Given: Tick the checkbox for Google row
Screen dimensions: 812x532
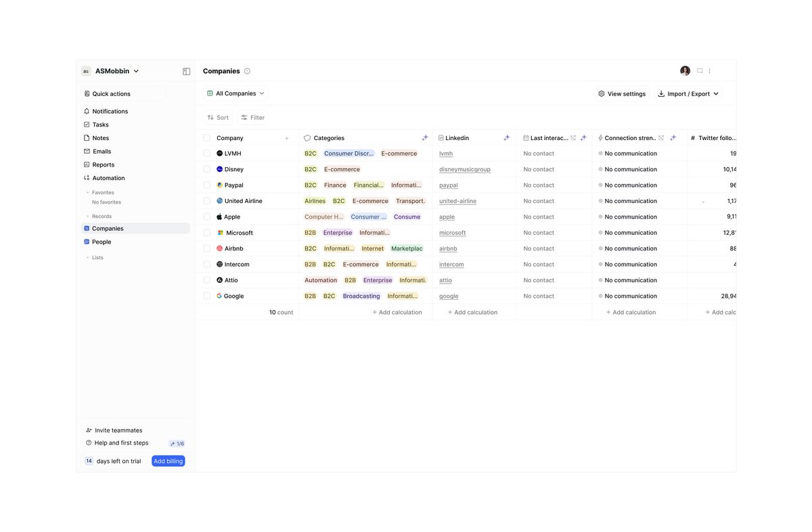Looking at the screenshot, I should tap(207, 296).
